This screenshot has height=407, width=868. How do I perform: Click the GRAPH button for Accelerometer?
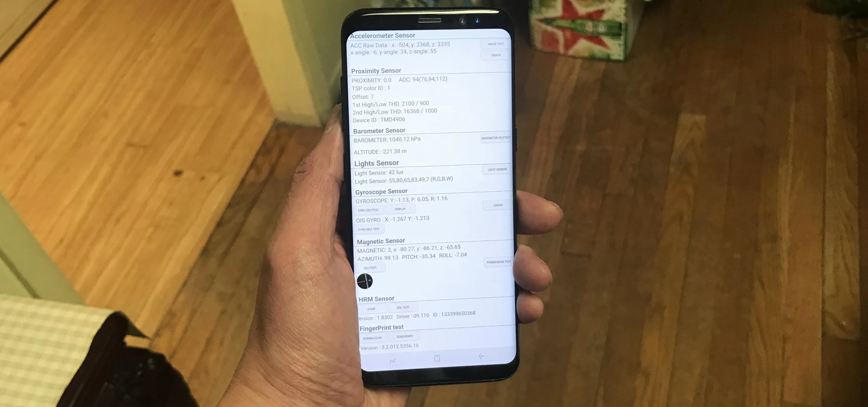496,55
